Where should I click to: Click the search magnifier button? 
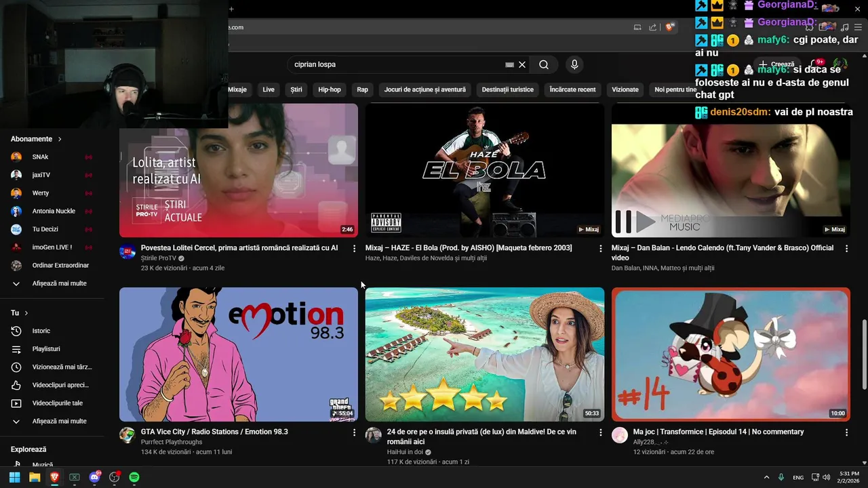coord(544,64)
